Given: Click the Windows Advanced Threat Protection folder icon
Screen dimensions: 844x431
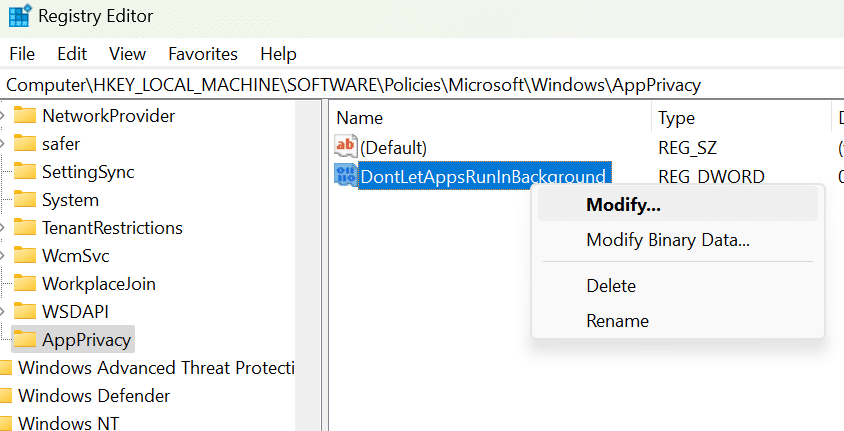Looking at the screenshot, I should click(x=6, y=368).
